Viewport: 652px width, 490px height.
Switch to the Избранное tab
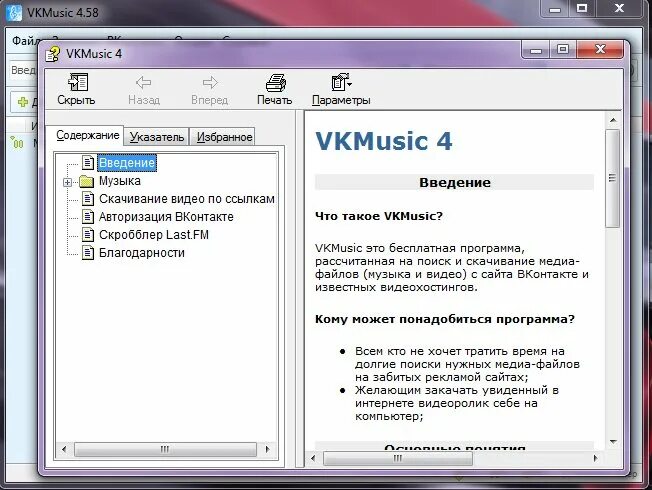click(x=224, y=137)
